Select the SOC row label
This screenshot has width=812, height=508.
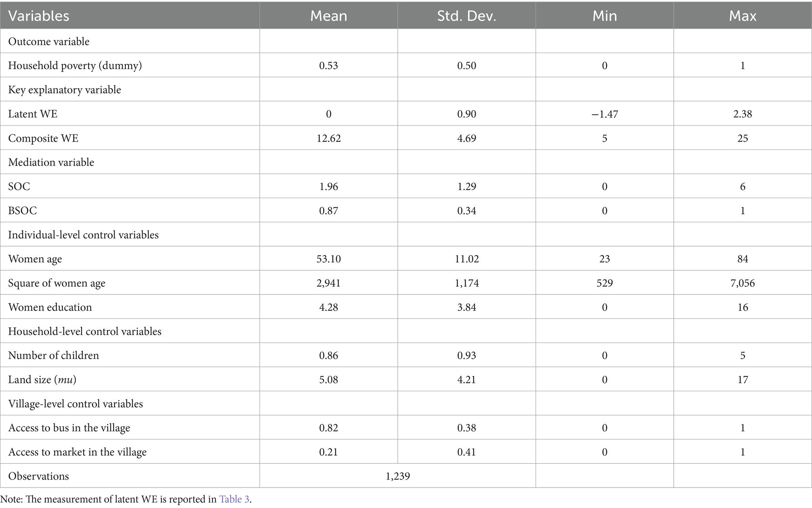[x=19, y=186]
